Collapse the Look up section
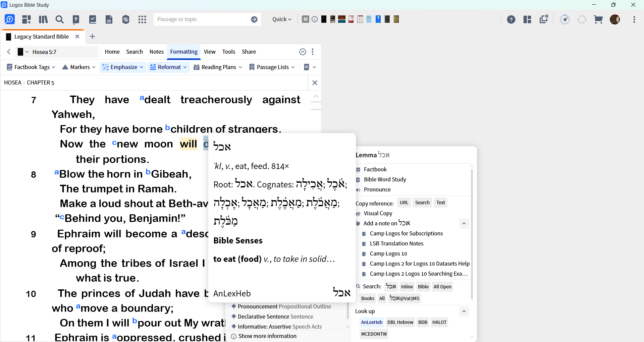644x342 pixels. (464, 311)
